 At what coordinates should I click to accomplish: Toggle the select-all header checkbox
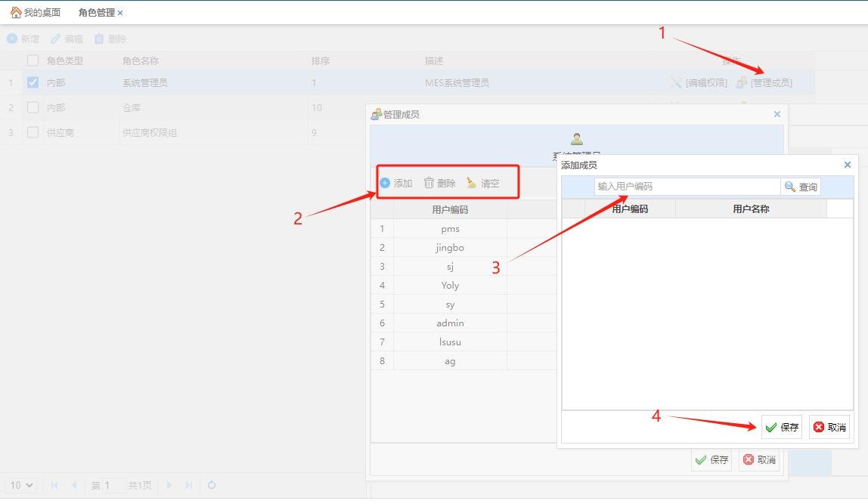(33, 60)
